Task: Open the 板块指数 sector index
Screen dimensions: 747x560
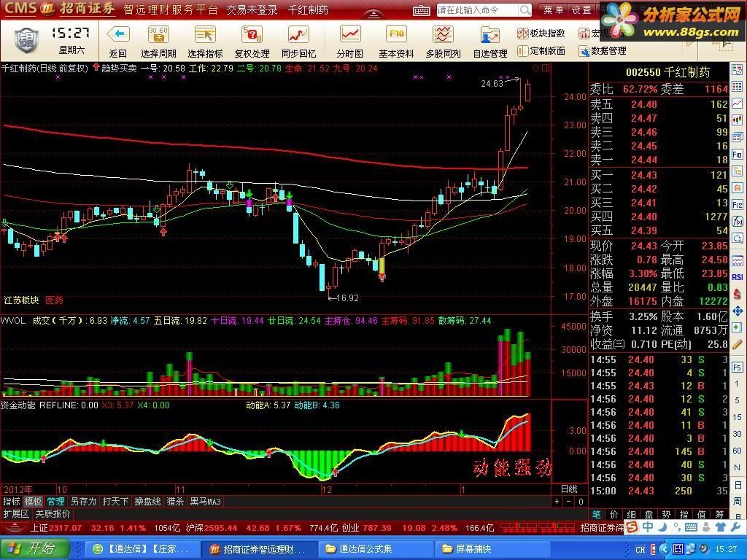Action: (541, 34)
